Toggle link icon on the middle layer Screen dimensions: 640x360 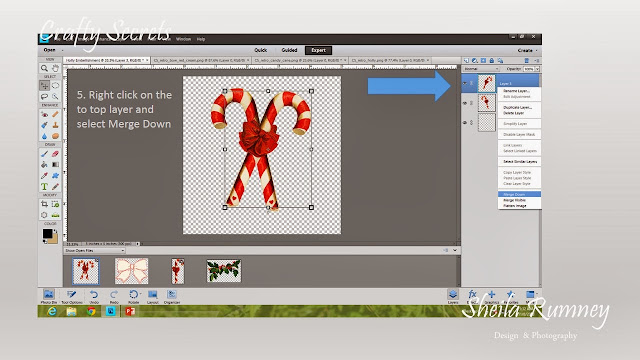tap(471, 103)
